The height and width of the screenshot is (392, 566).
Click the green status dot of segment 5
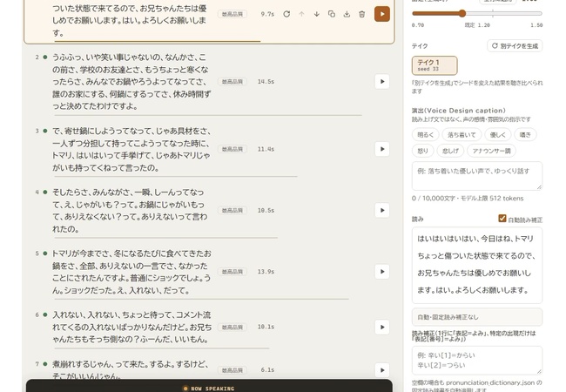[x=45, y=253]
